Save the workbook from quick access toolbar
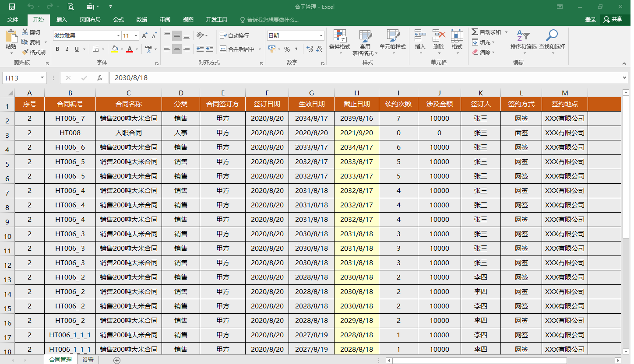Viewport: 634px width, 364px height. point(12,7)
